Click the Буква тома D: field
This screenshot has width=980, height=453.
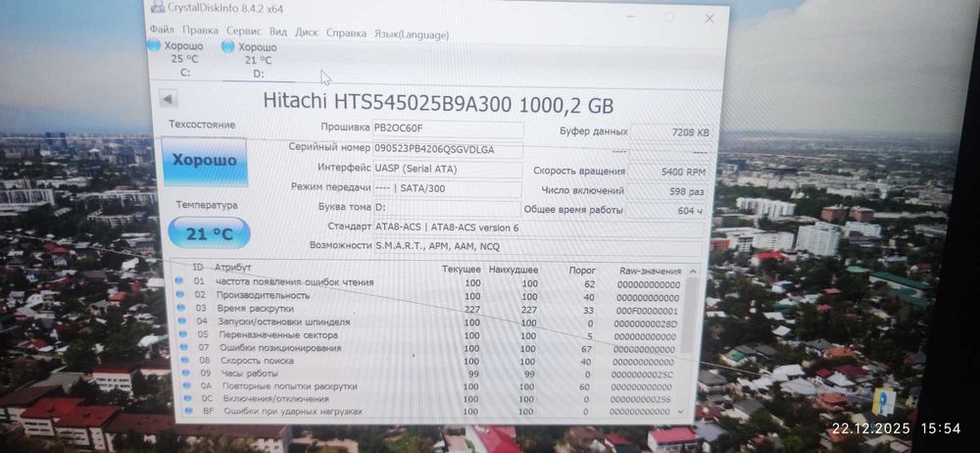coord(446,208)
